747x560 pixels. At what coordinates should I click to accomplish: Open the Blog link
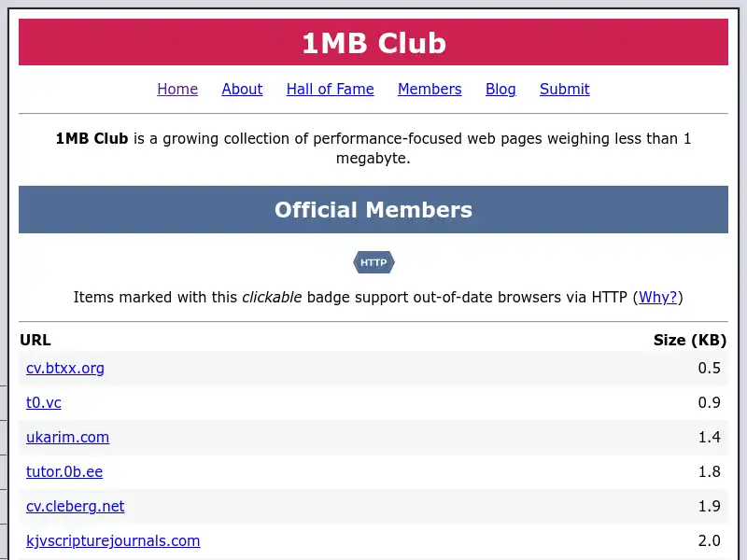coord(500,89)
